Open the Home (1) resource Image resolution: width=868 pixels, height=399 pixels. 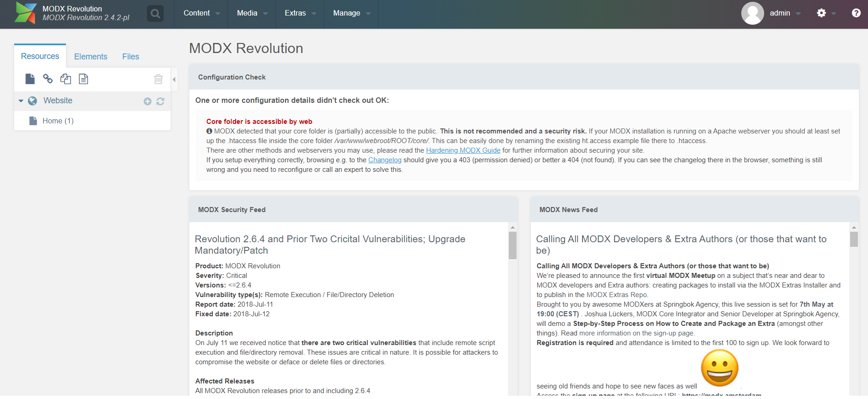(x=58, y=121)
